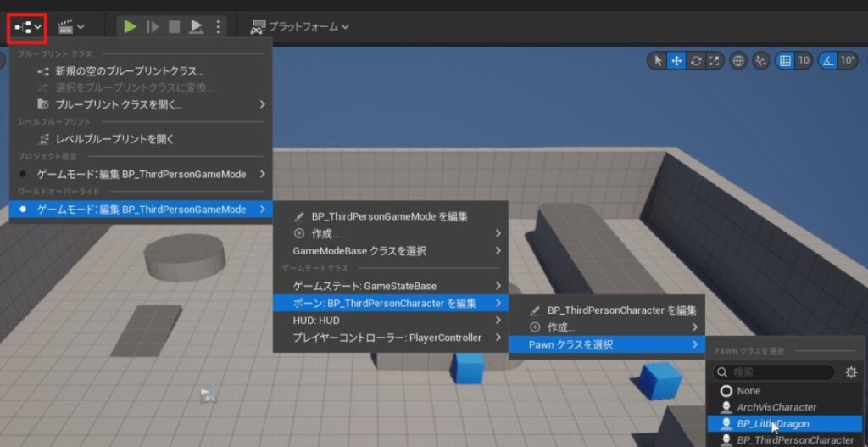Select BP_ThirdPersonCharacter in pawn list
Viewport: 868px width, 447px height.
[784, 440]
